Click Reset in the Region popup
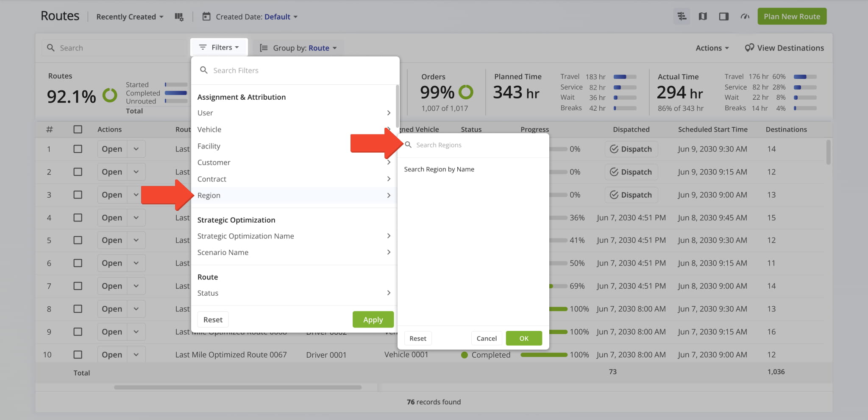Viewport: 868px width, 420px height. click(x=418, y=338)
